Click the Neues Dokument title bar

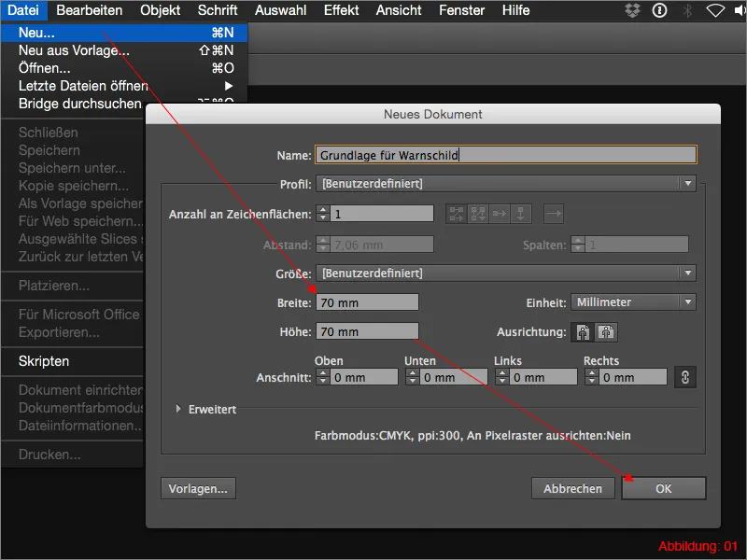pos(433,114)
